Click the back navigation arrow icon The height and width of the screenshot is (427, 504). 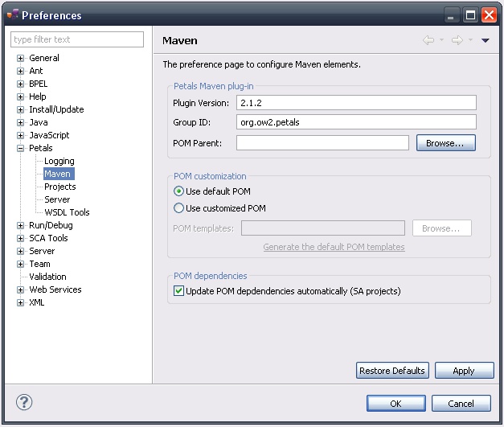point(428,41)
